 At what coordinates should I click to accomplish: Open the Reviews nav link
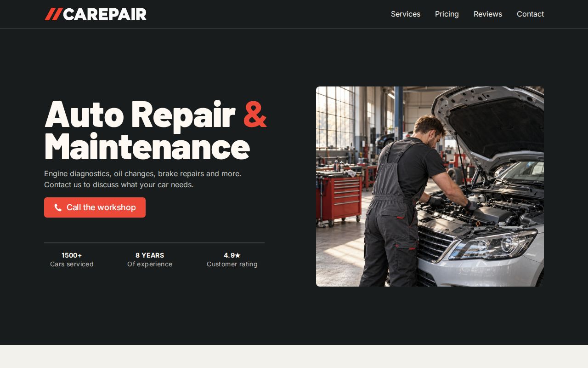tap(488, 14)
